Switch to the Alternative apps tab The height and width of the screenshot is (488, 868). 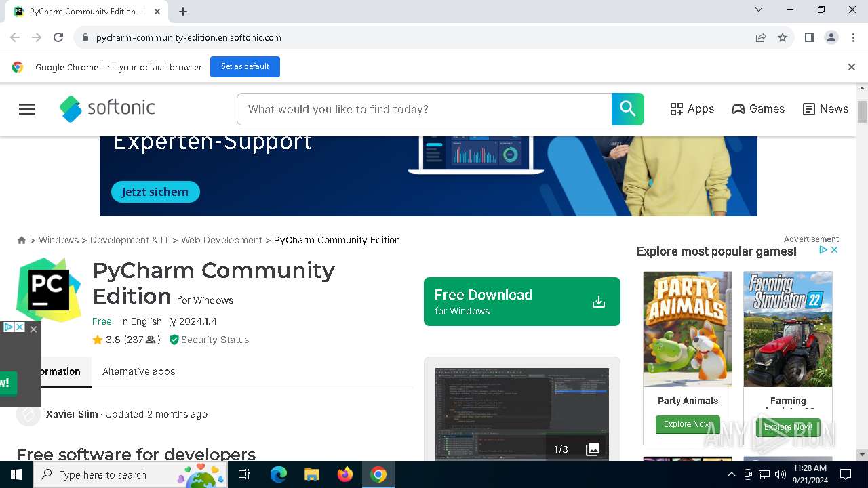point(138,371)
